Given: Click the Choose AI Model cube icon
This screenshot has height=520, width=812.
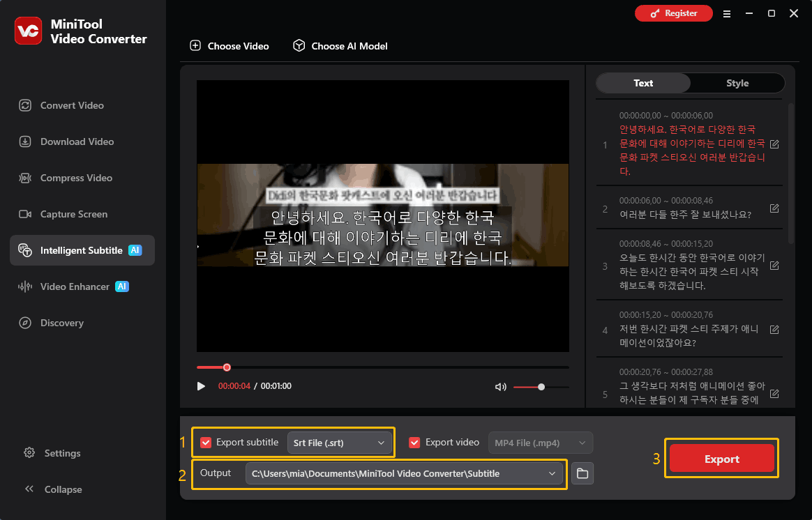Looking at the screenshot, I should click(x=299, y=45).
